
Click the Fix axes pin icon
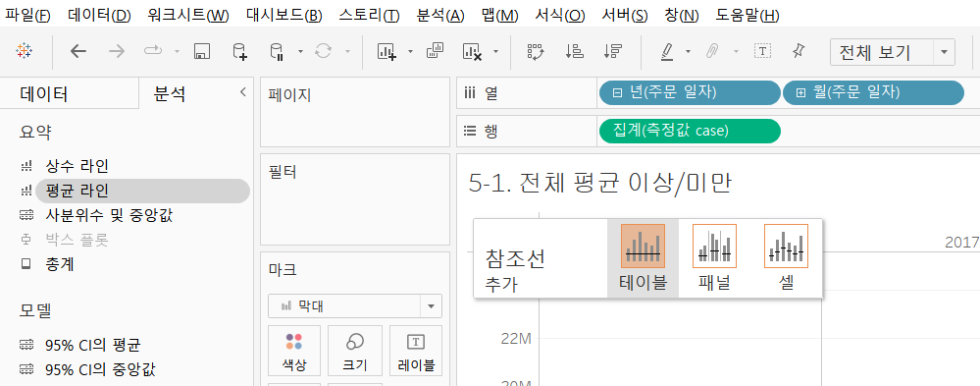point(799,51)
